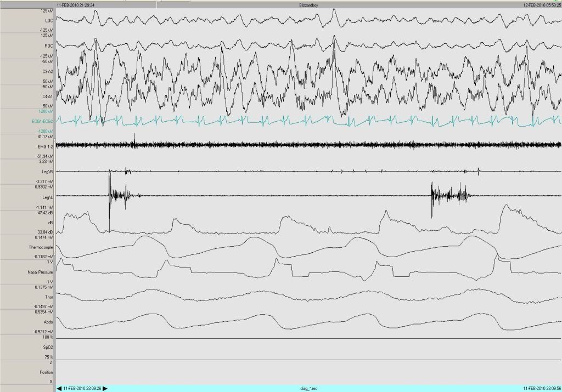Click the Leg\L channel label

(x=47, y=197)
